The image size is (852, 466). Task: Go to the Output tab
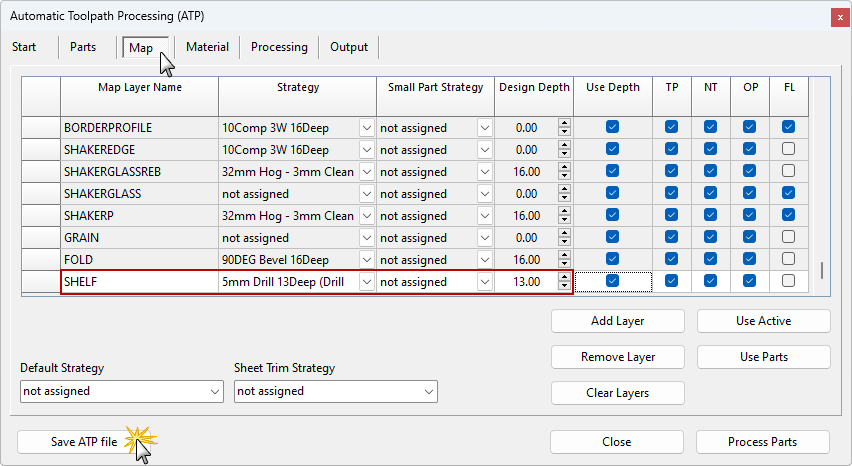click(349, 47)
